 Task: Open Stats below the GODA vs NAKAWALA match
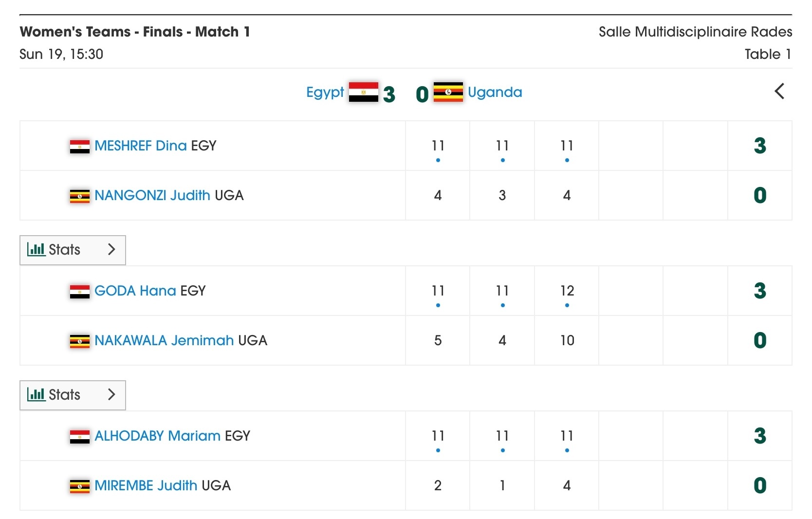pos(73,395)
